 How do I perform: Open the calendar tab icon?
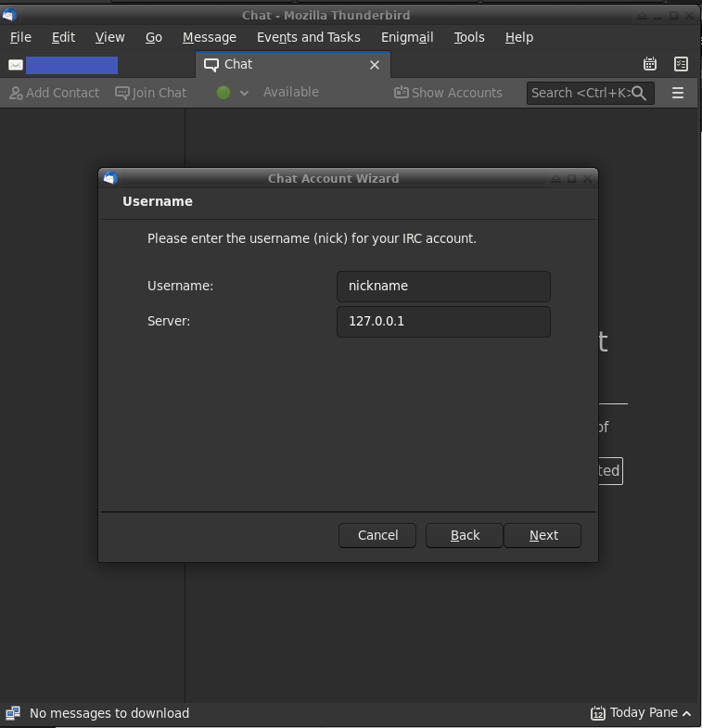pos(650,64)
